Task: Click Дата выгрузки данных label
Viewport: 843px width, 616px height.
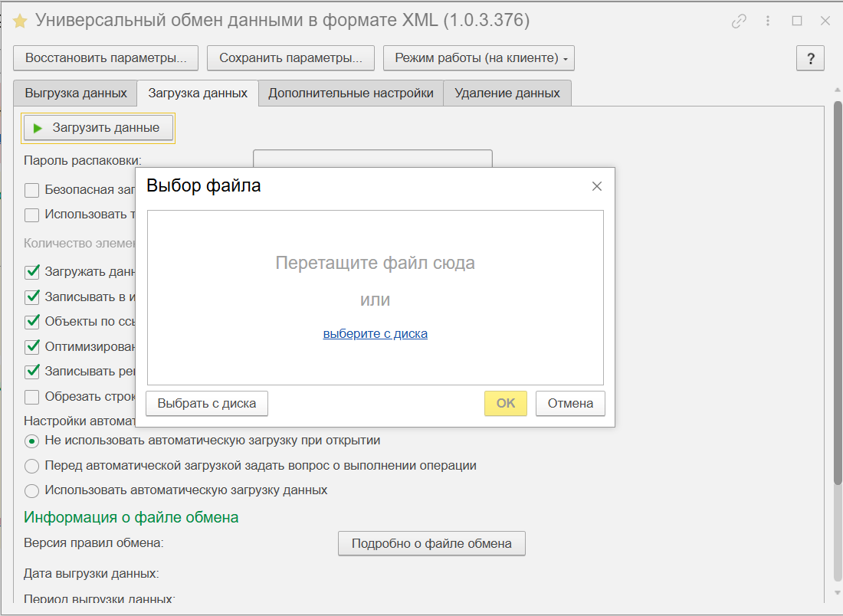Action: point(91,574)
